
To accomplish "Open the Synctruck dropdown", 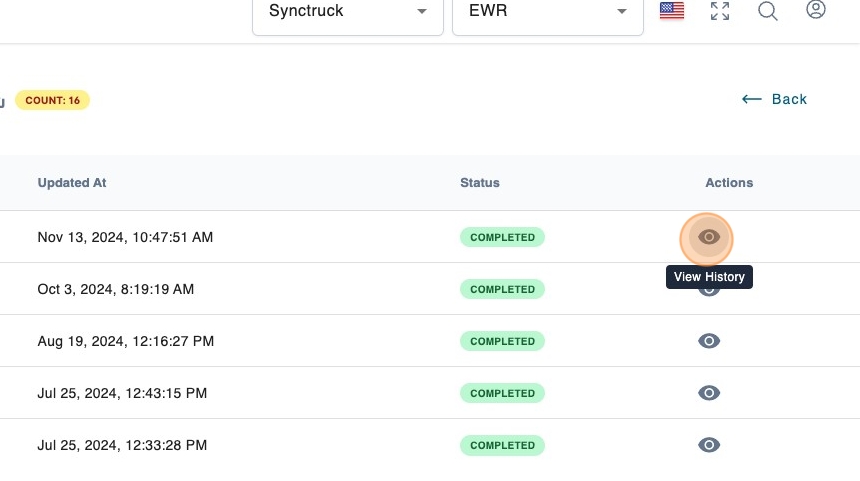I will [x=347, y=12].
